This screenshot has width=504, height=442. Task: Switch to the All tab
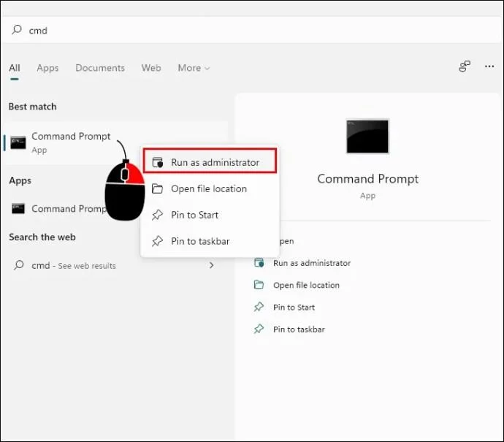15,68
